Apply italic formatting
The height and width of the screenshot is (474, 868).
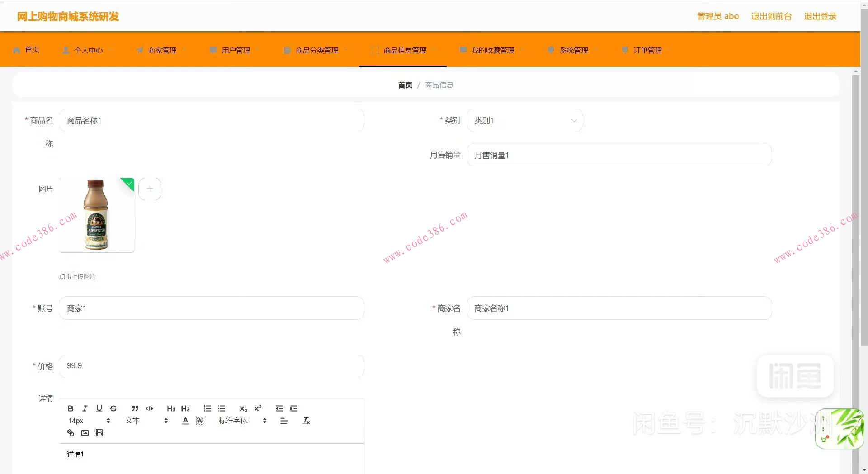[85, 408]
